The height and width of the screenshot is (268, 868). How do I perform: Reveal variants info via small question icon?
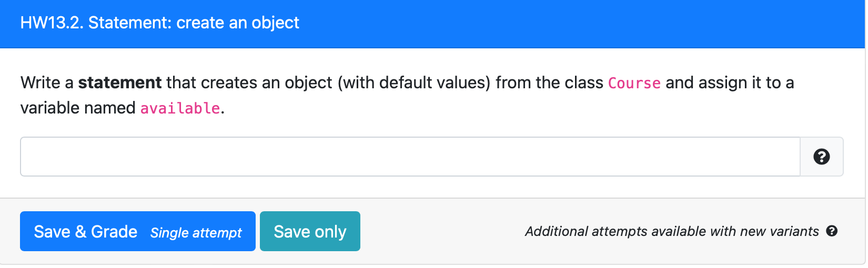(832, 231)
